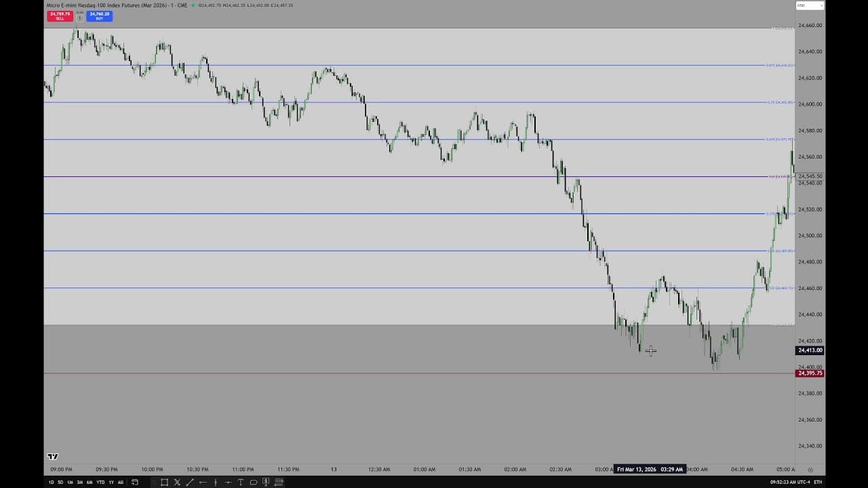Toggle the ETH session button

818,482
